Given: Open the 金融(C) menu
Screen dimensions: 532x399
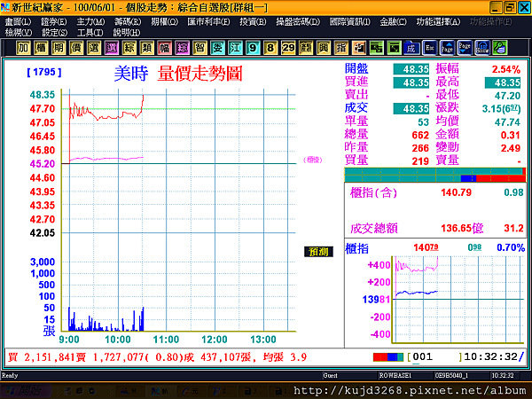Looking at the screenshot, I should pyautogui.click(x=393, y=22).
